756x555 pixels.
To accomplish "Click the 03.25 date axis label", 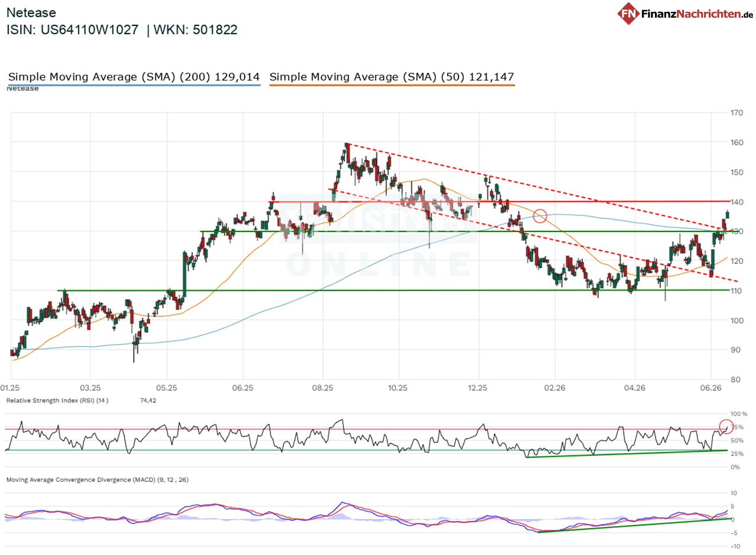I will pos(90,388).
